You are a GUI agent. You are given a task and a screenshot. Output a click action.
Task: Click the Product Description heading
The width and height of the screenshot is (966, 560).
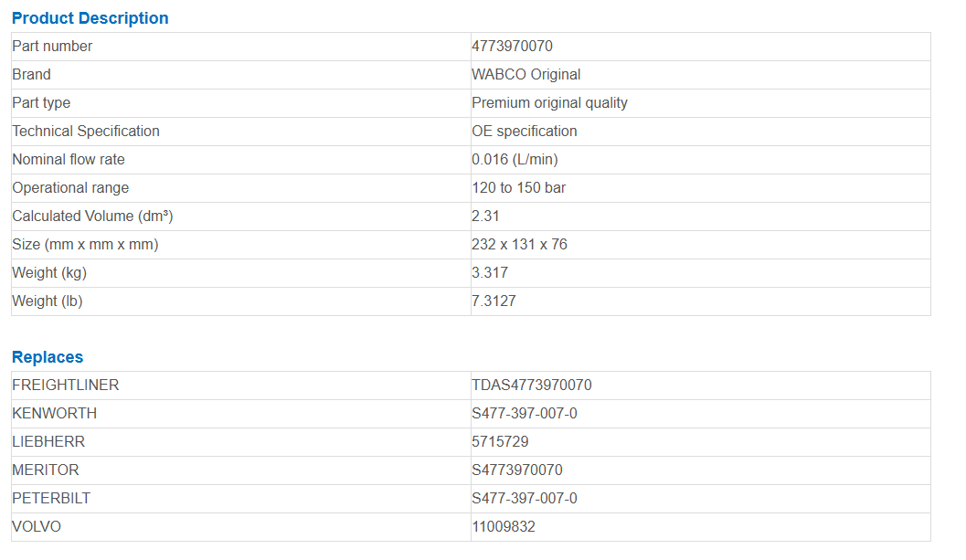[90, 18]
